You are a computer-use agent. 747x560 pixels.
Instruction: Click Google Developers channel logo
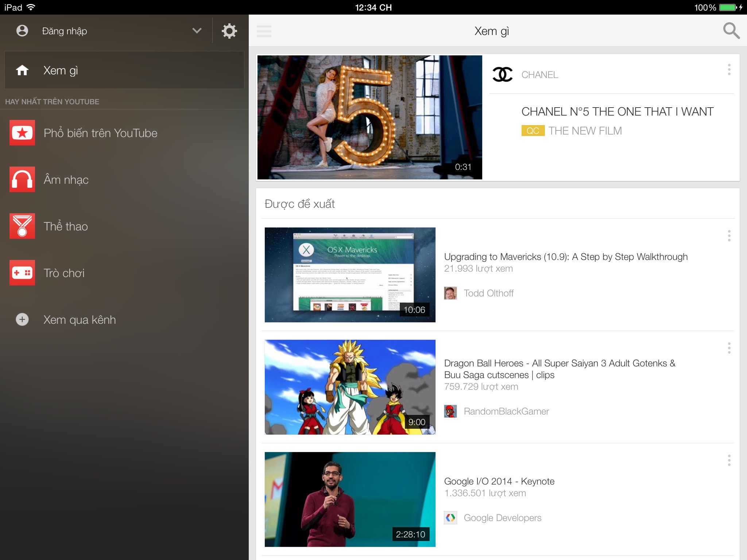pos(450,518)
